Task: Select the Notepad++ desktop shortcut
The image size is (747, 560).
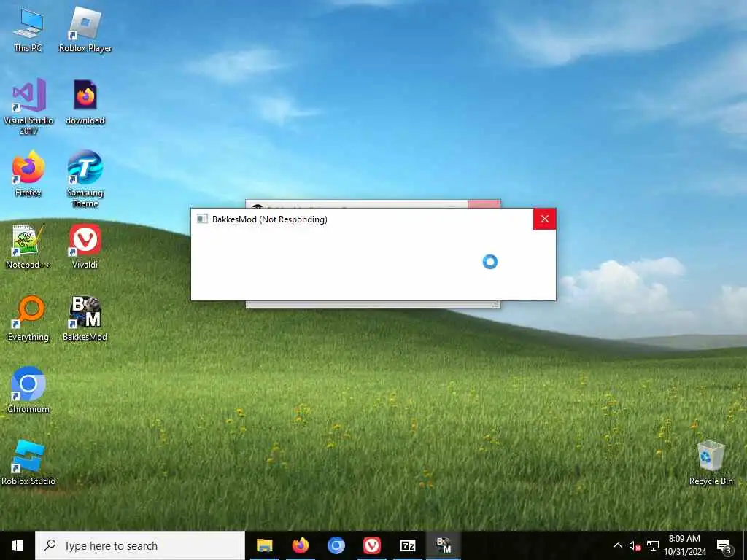Action: [x=28, y=246]
